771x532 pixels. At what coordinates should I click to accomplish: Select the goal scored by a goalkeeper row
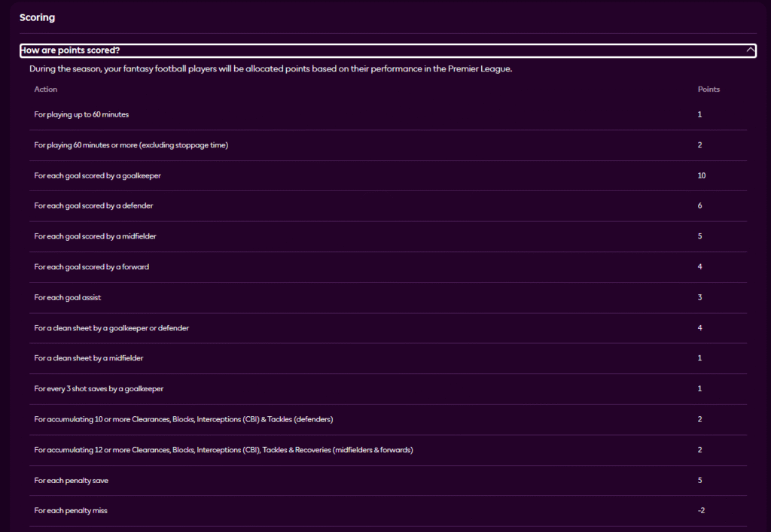coord(98,175)
